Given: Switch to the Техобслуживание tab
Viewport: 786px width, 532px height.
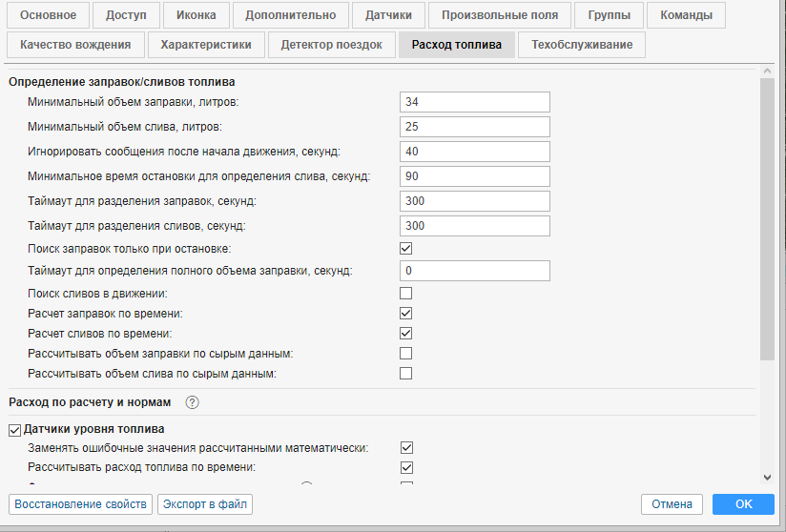Looking at the screenshot, I should [x=582, y=45].
